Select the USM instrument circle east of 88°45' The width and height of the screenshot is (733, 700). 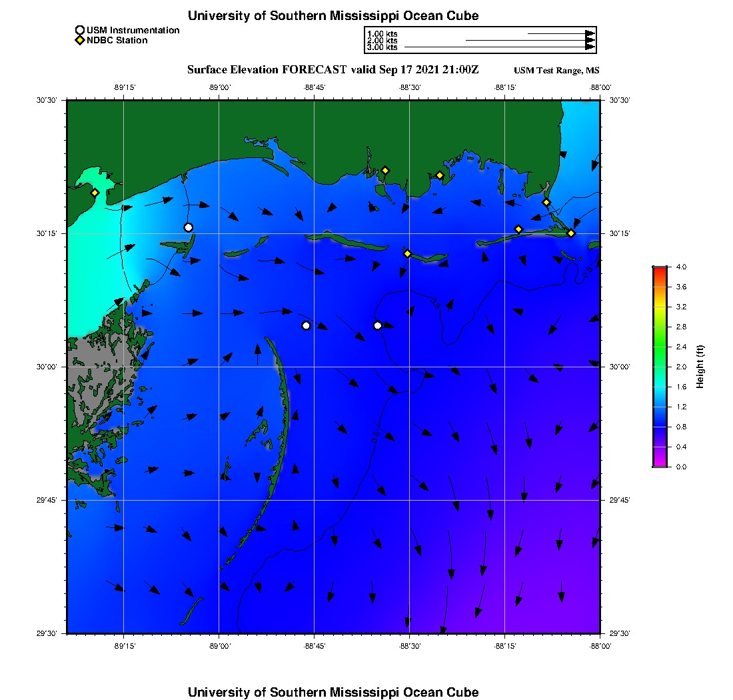point(378,325)
